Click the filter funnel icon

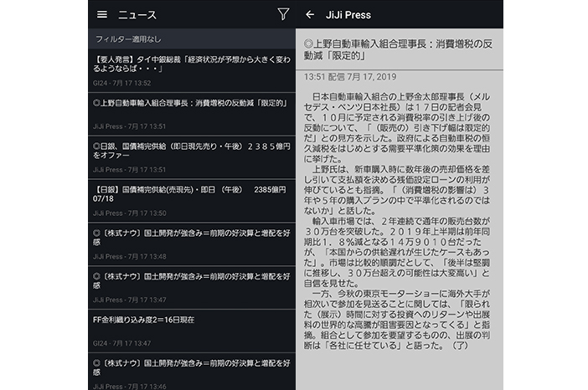click(x=283, y=15)
